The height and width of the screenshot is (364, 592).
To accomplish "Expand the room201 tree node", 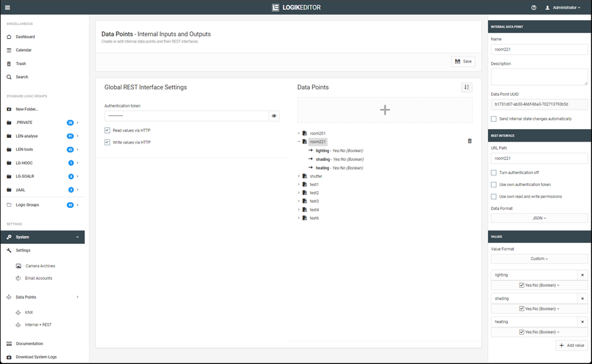I will point(299,133).
